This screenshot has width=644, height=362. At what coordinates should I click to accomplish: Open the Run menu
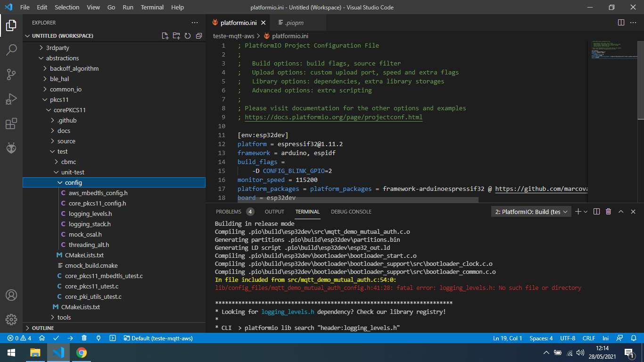click(128, 7)
